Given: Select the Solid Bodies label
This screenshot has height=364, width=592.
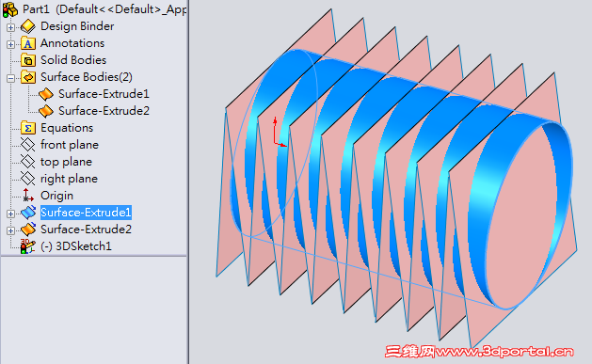Looking at the screenshot, I should [73, 60].
